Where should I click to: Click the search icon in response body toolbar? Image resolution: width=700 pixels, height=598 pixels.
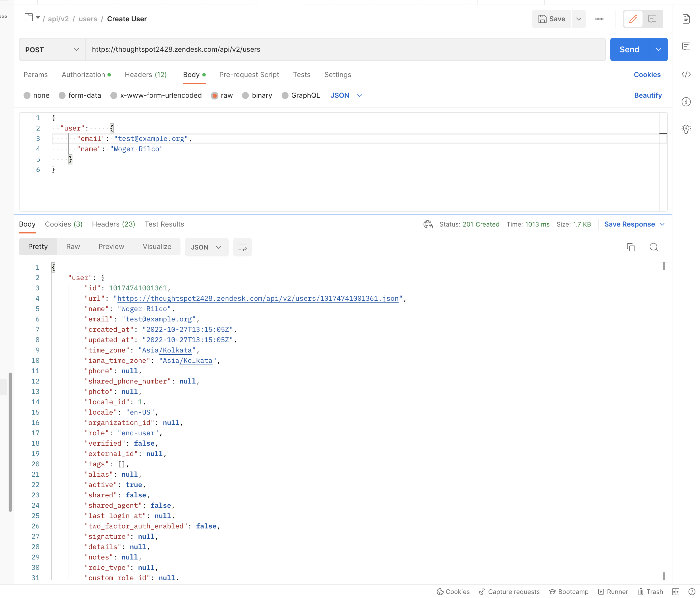654,247
